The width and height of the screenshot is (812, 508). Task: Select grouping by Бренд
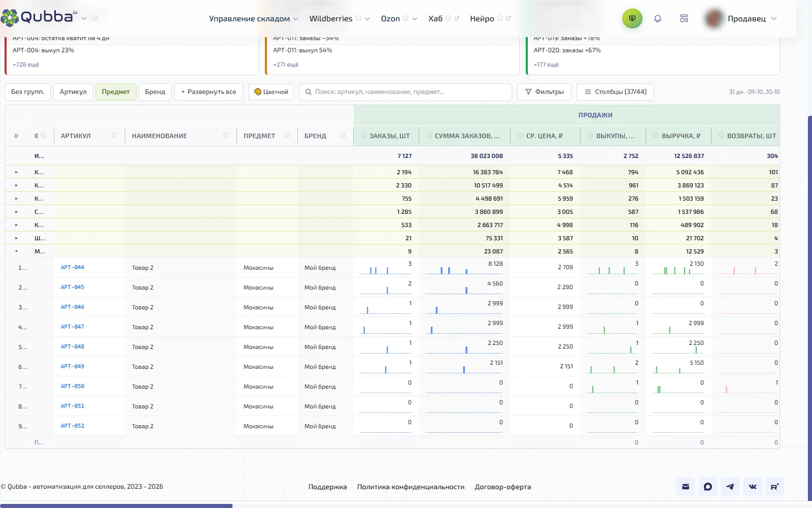[155, 92]
